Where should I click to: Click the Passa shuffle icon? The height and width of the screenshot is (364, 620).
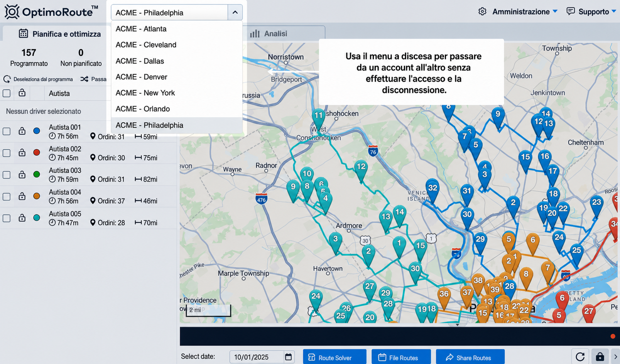coord(84,79)
